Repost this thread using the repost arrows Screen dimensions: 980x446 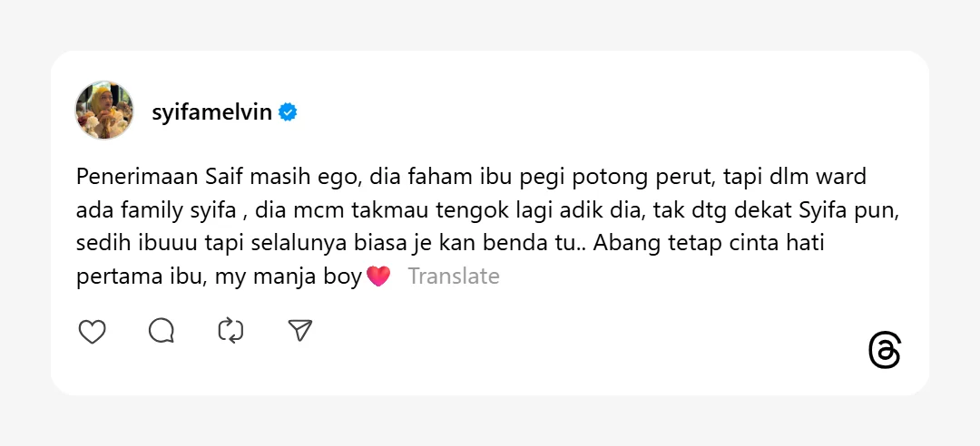231,332
